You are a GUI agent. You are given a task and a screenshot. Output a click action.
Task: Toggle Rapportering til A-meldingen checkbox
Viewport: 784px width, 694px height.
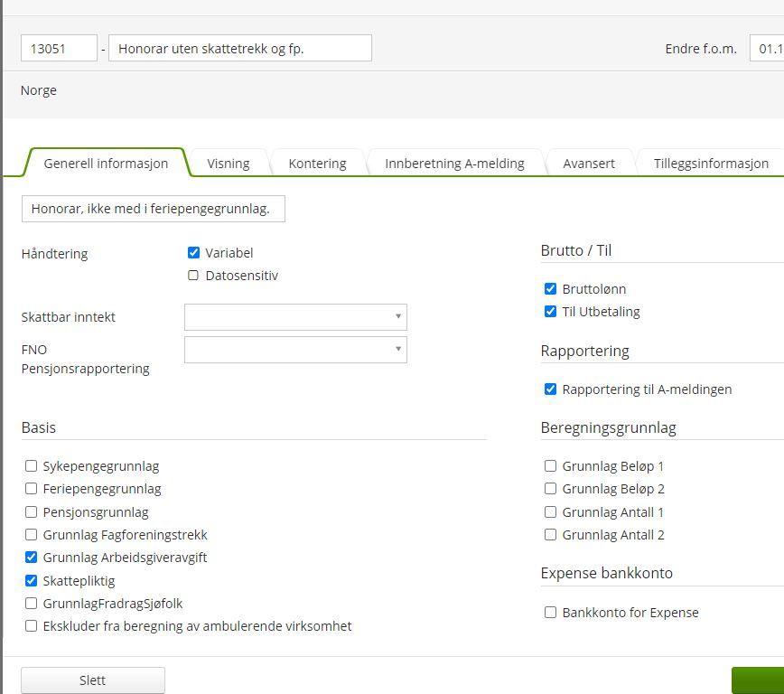tap(550, 389)
